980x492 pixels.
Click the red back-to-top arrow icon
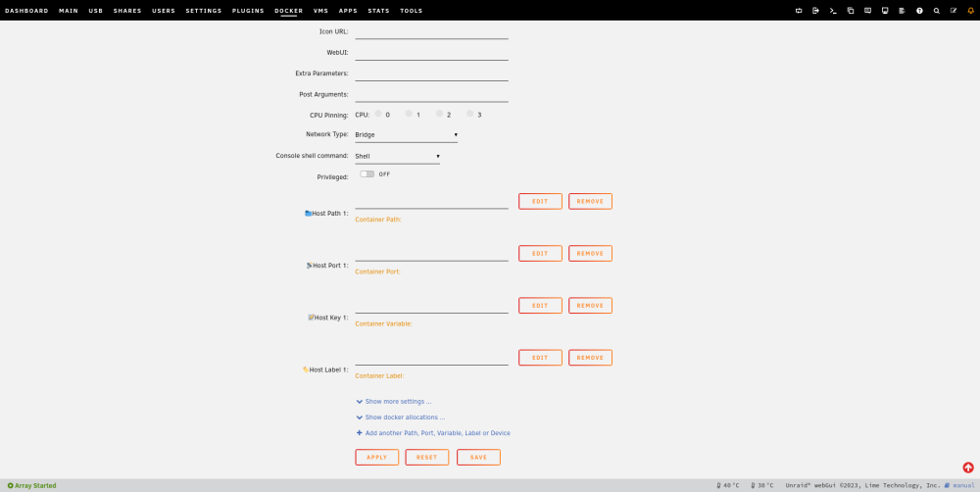[x=968, y=467]
